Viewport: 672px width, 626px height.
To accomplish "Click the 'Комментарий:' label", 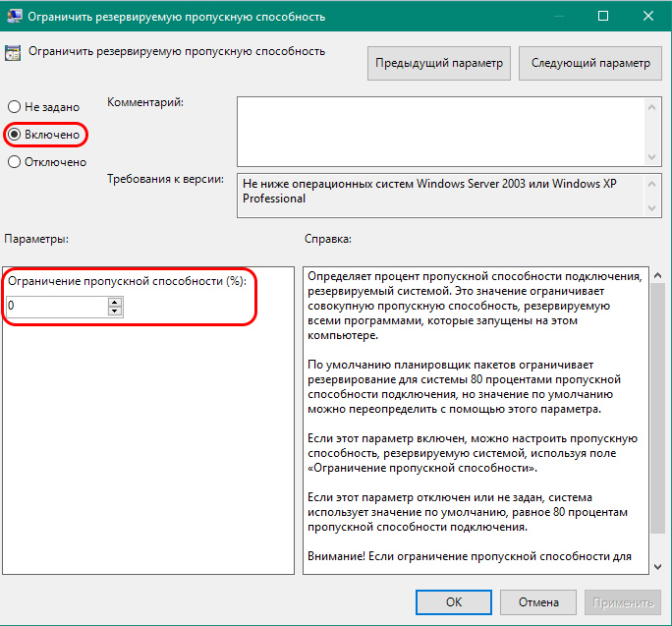I will tap(145, 103).
